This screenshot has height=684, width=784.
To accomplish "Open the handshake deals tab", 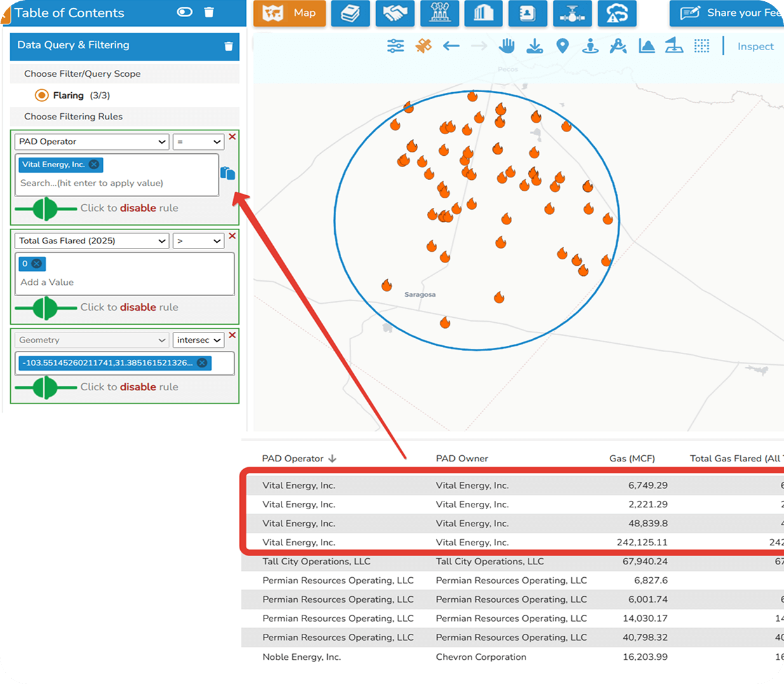I will 395,13.
